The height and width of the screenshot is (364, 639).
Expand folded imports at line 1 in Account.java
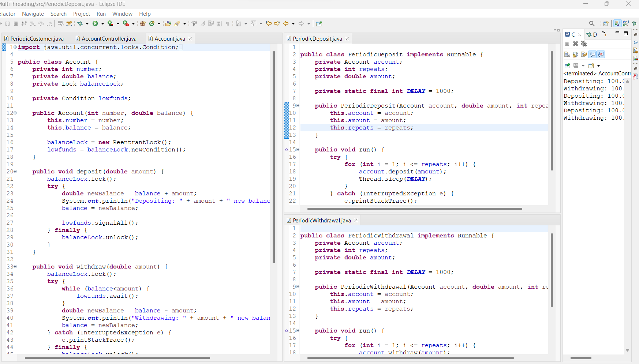15,47
